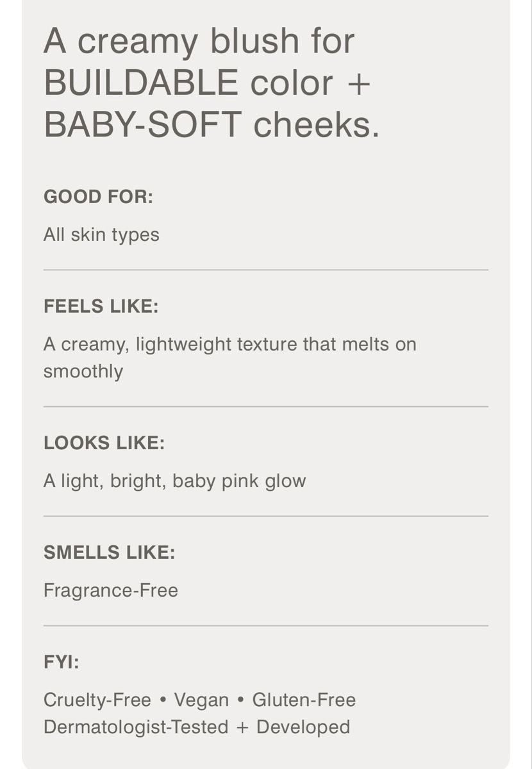Click the creamy lightweight texture description
The image size is (532, 769).
pos(230,358)
